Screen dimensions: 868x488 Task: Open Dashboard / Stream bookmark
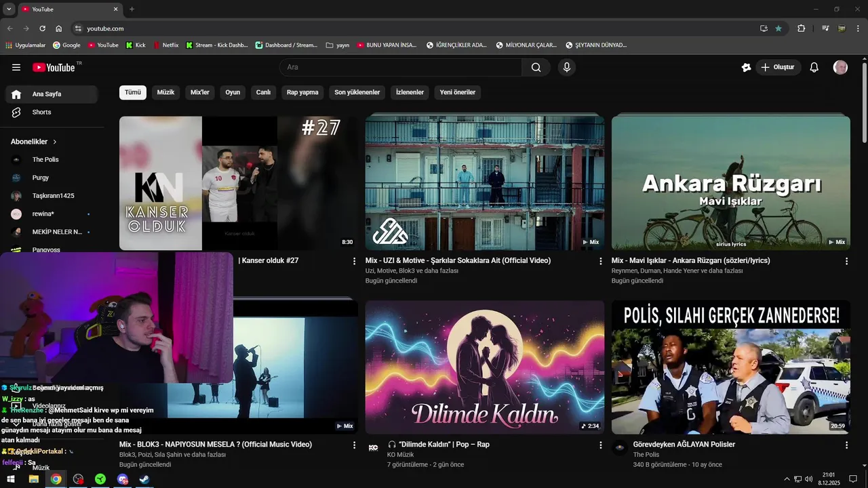click(286, 45)
